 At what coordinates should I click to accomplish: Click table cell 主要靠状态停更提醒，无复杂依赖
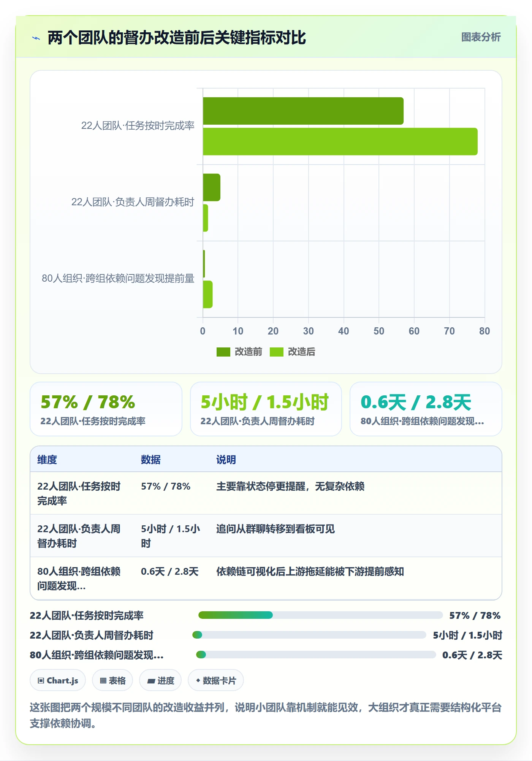pos(290,486)
